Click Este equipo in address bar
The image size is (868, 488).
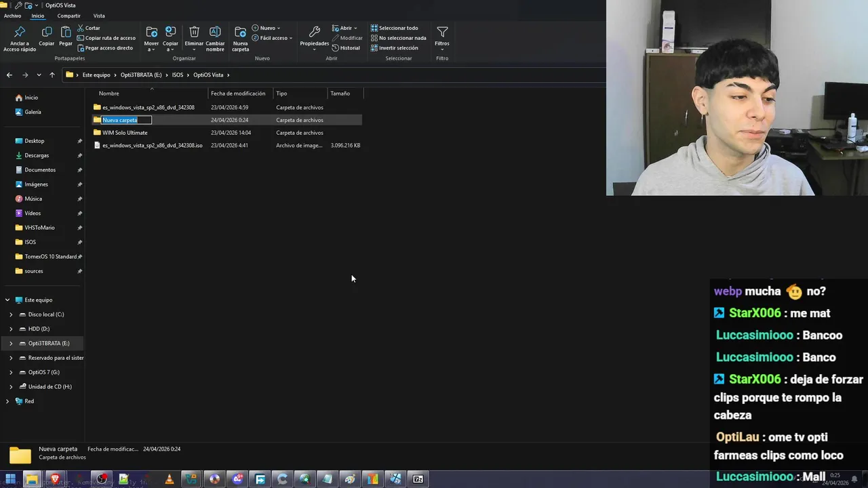(x=96, y=75)
